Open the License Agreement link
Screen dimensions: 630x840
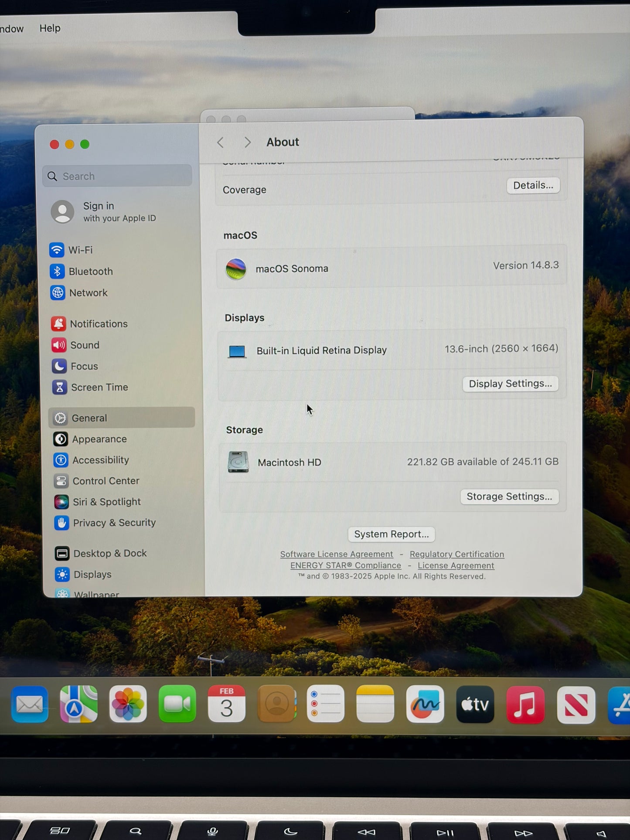pyautogui.click(x=456, y=565)
